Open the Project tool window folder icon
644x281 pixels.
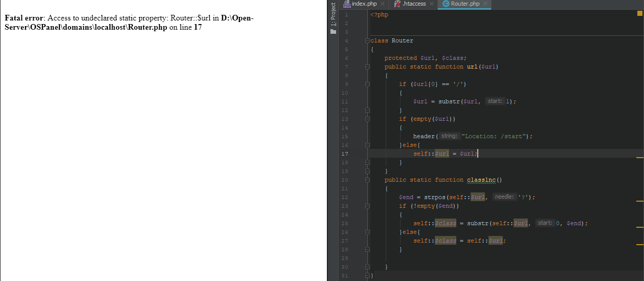333,32
